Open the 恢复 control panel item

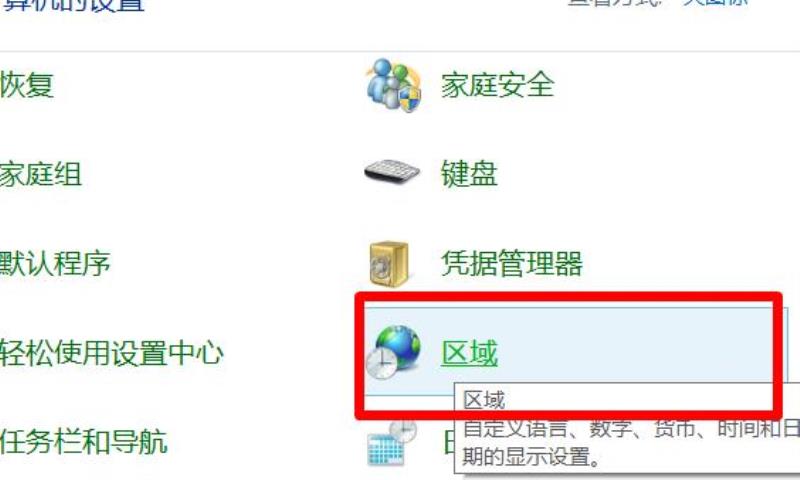27,85
